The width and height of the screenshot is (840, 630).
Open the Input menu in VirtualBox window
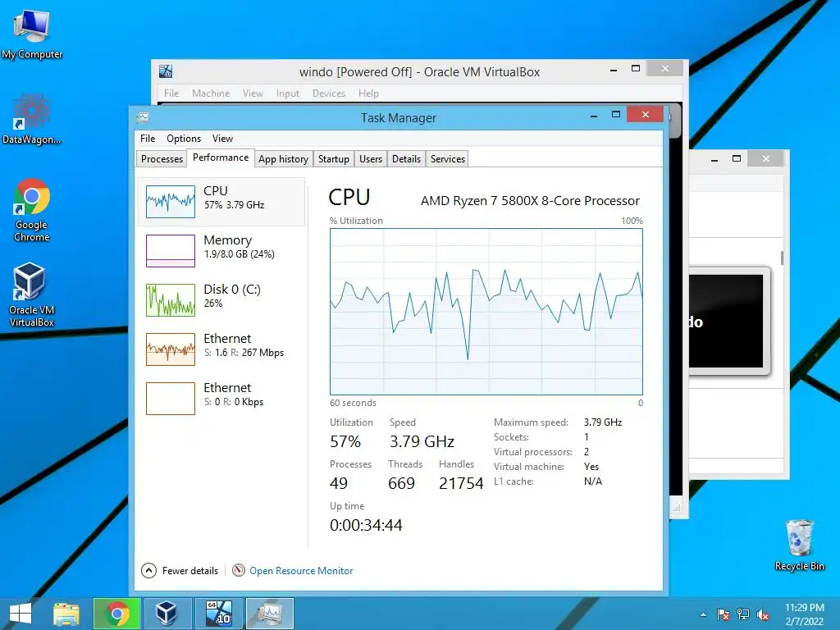pos(288,94)
